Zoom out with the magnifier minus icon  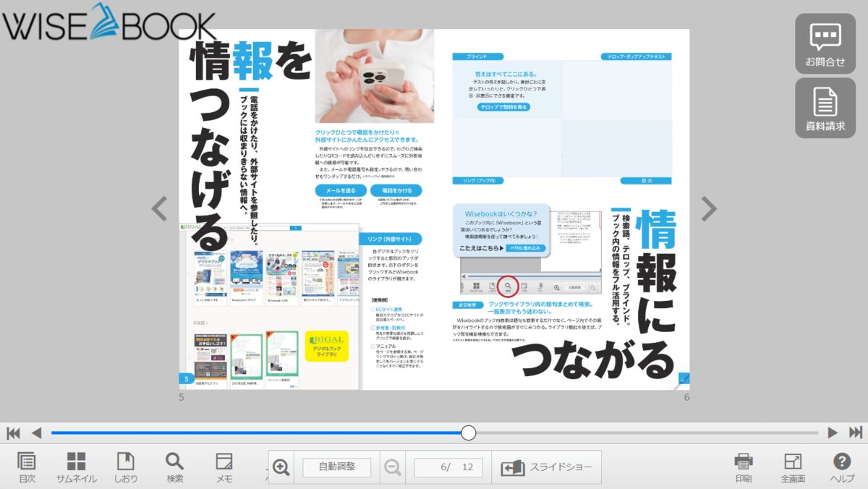pos(392,467)
